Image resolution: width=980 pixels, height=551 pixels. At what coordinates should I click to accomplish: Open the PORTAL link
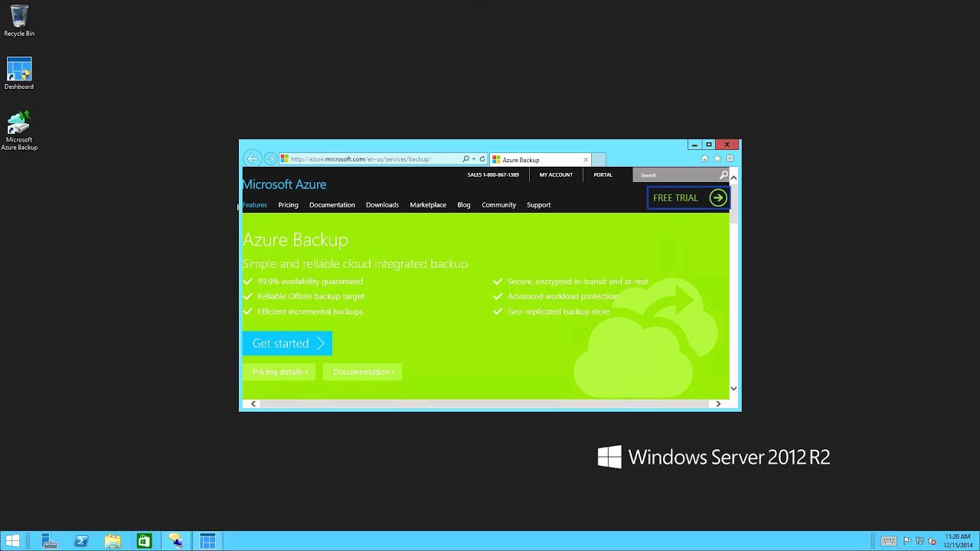603,174
